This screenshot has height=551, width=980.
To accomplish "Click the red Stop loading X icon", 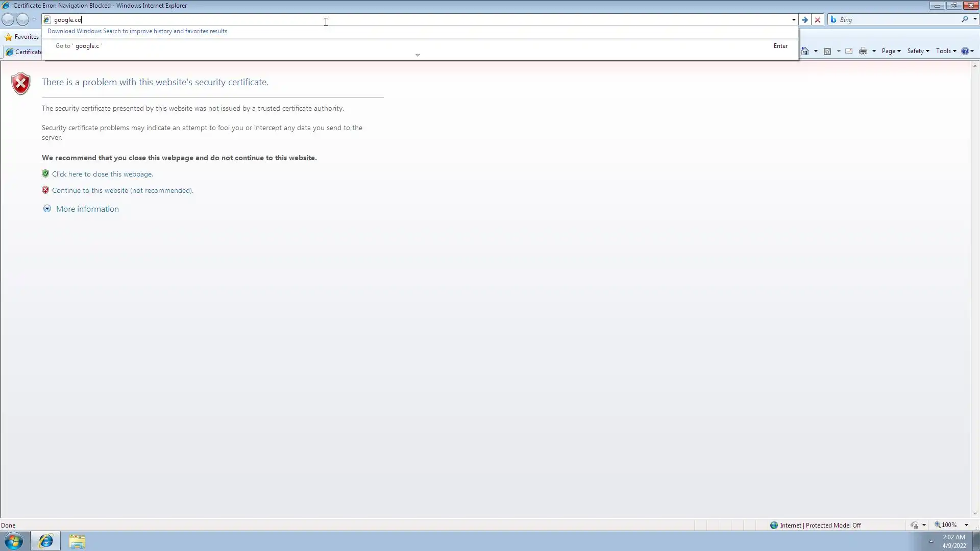I will pyautogui.click(x=818, y=20).
